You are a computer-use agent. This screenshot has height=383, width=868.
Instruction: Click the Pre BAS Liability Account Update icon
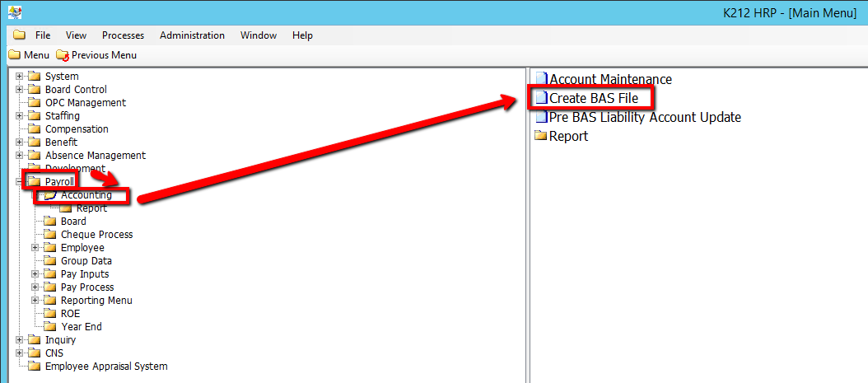pos(540,118)
